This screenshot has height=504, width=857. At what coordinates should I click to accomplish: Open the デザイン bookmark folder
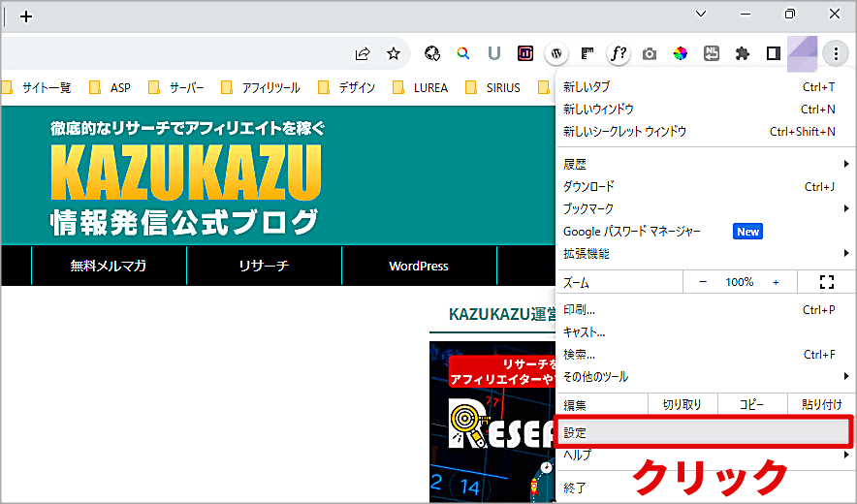tap(346, 87)
